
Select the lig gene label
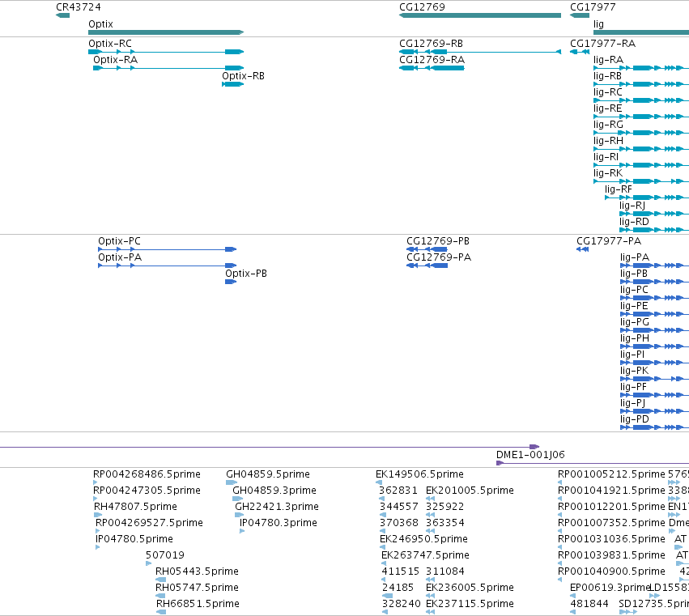pyautogui.click(x=598, y=24)
